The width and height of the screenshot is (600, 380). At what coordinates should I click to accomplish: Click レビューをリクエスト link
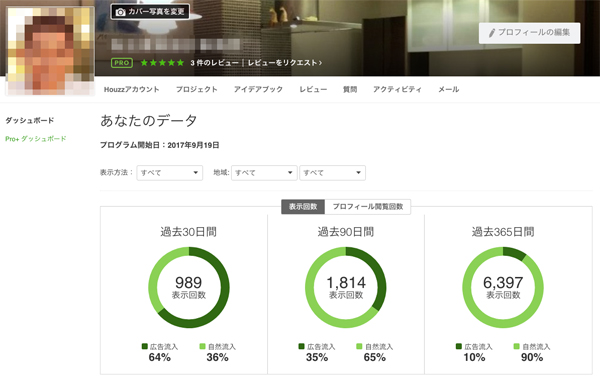(x=285, y=63)
